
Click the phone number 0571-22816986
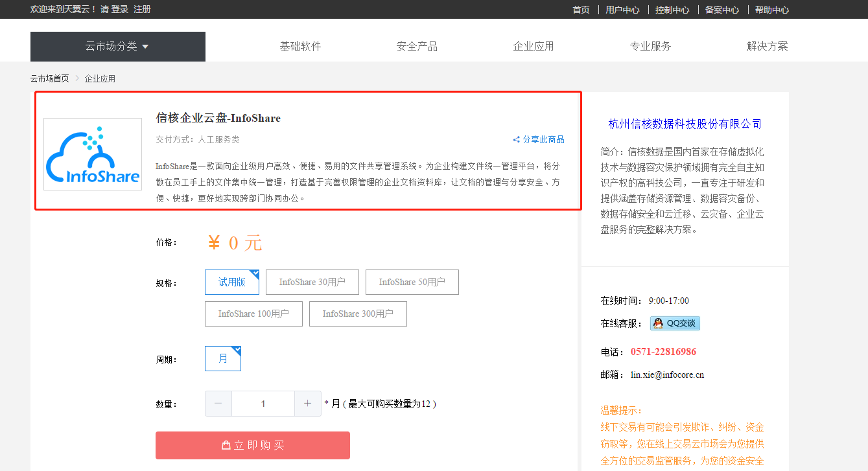pyautogui.click(x=663, y=352)
